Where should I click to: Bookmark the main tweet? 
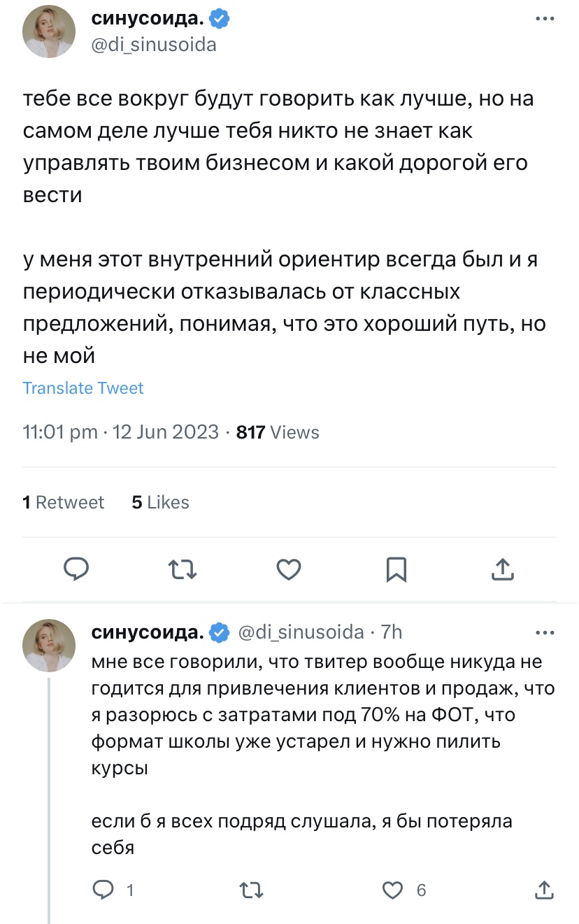click(x=396, y=570)
